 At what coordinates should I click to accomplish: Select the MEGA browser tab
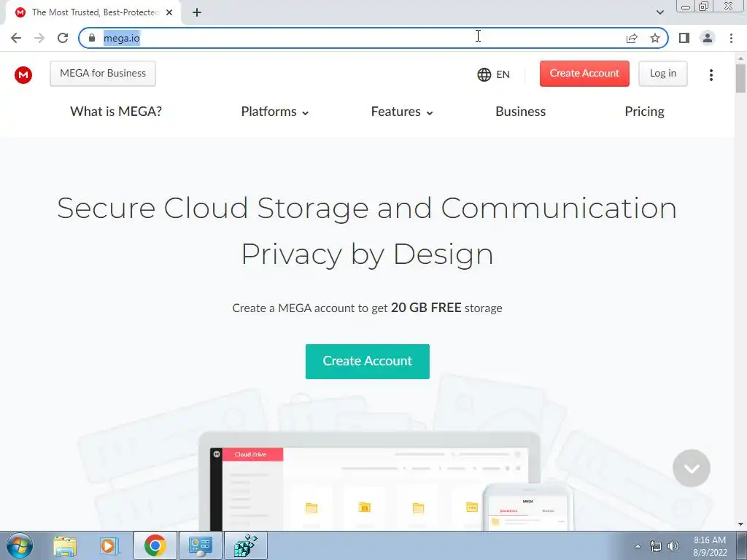click(93, 12)
